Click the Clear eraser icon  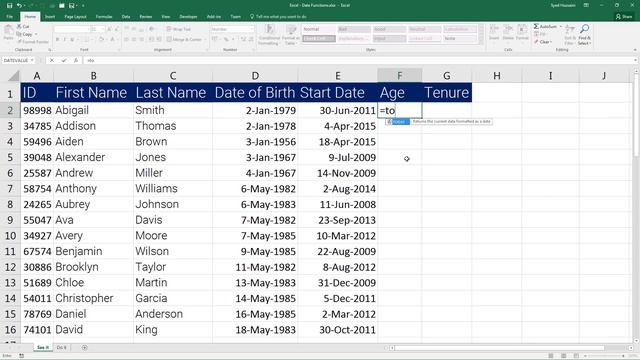(x=536, y=42)
